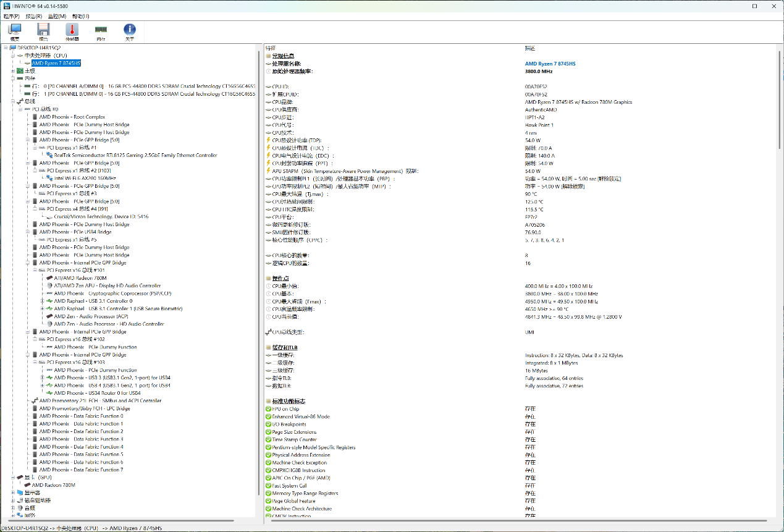Screen dimensions: 784x532
Task: Collapse the 中央处理器 (CPU) tree node
Action: [13, 56]
